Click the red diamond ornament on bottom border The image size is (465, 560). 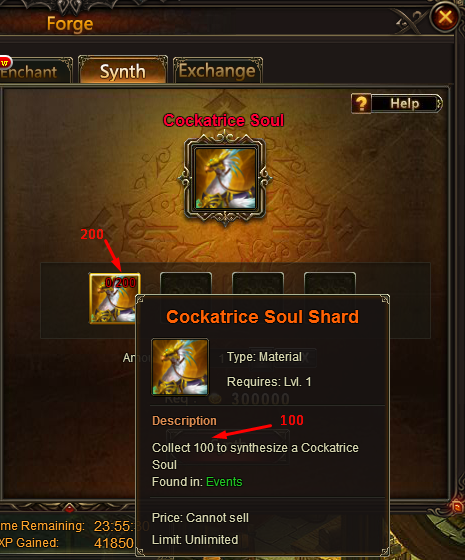click(70, 507)
